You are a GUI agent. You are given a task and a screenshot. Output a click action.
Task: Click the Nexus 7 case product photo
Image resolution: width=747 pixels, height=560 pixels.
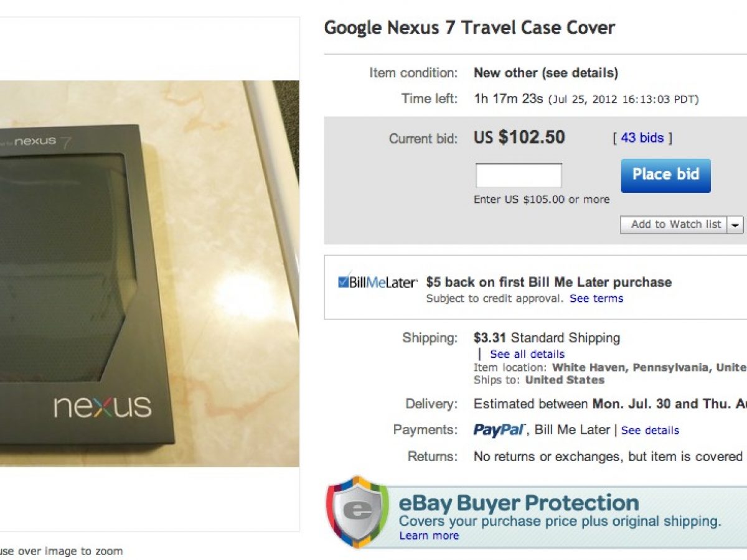pyautogui.click(x=149, y=274)
